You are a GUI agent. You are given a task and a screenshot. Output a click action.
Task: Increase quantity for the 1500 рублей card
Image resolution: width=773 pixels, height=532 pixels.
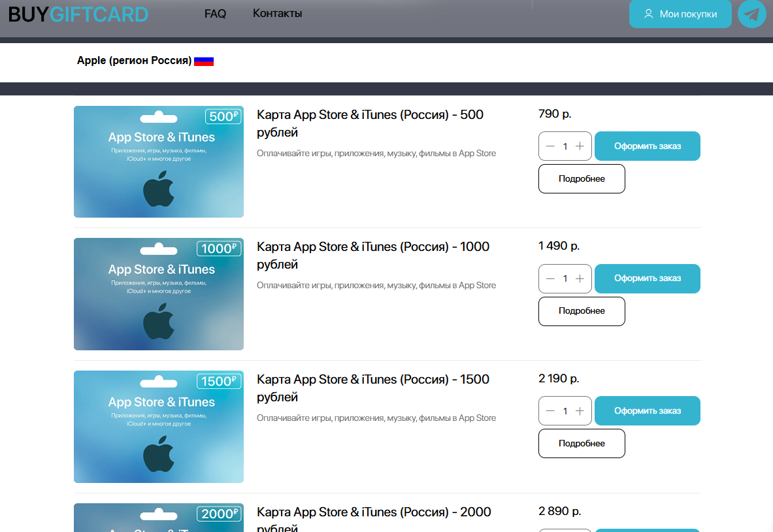point(580,410)
